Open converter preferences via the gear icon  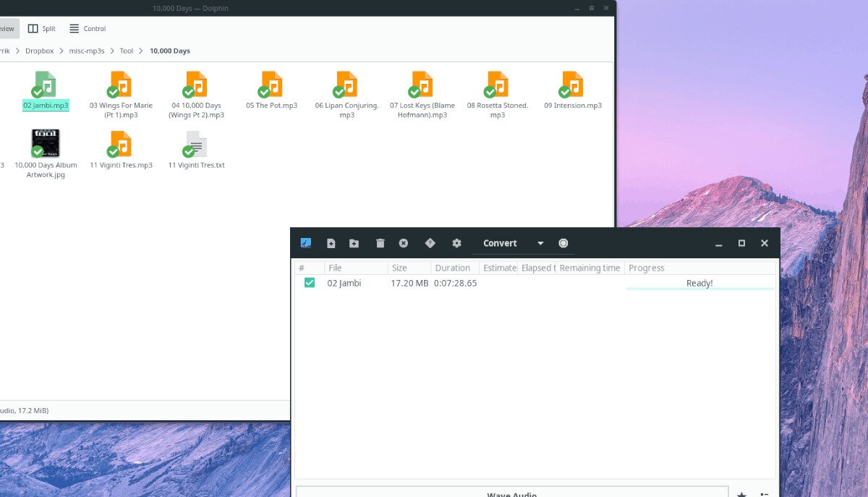(456, 244)
